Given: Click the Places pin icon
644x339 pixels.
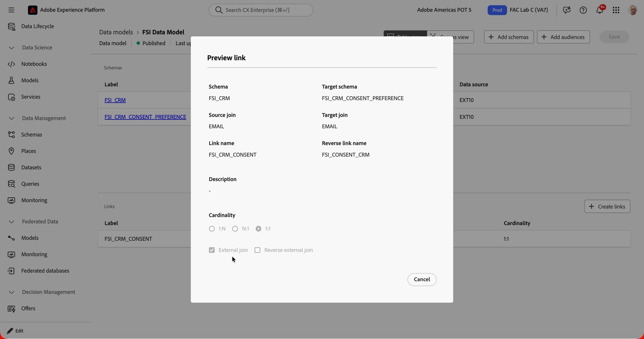Looking at the screenshot, I should [12, 151].
